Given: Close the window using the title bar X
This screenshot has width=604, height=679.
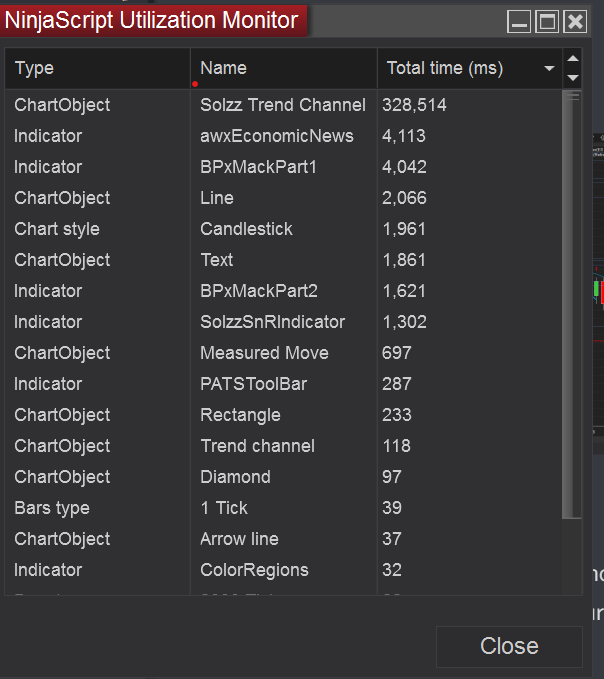Looking at the screenshot, I should pyautogui.click(x=575, y=22).
